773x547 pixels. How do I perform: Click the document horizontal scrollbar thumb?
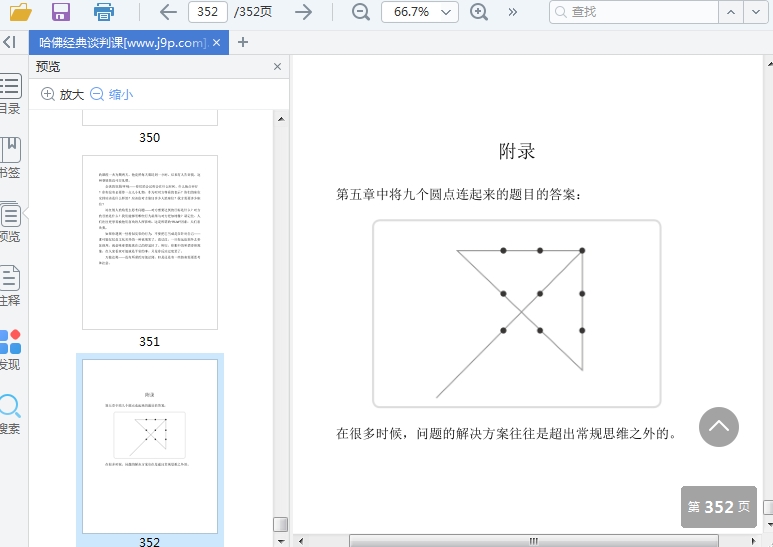[x=533, y=541]
